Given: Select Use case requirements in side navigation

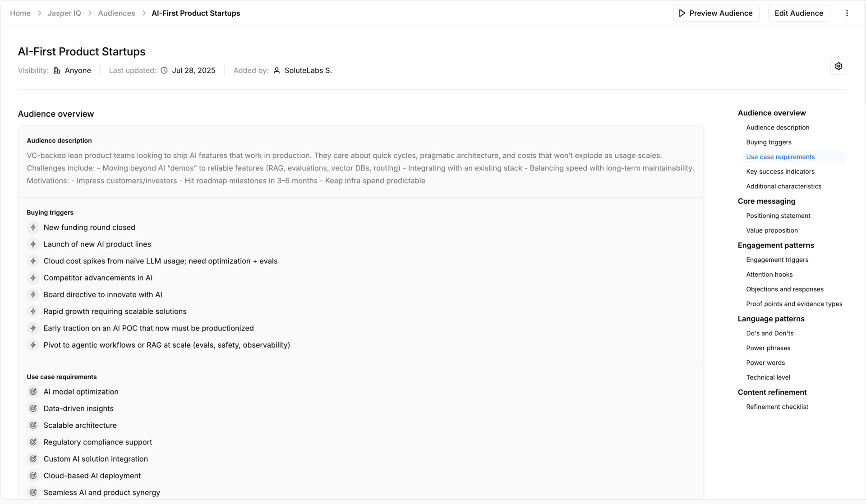Looking at the screenshot, I should [780, 157].
